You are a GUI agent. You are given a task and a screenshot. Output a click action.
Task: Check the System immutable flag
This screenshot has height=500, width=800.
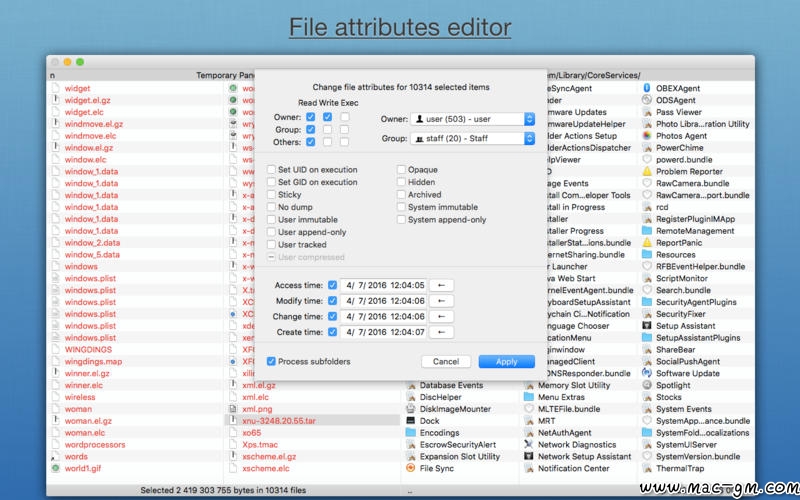click(x=401, y=207)
